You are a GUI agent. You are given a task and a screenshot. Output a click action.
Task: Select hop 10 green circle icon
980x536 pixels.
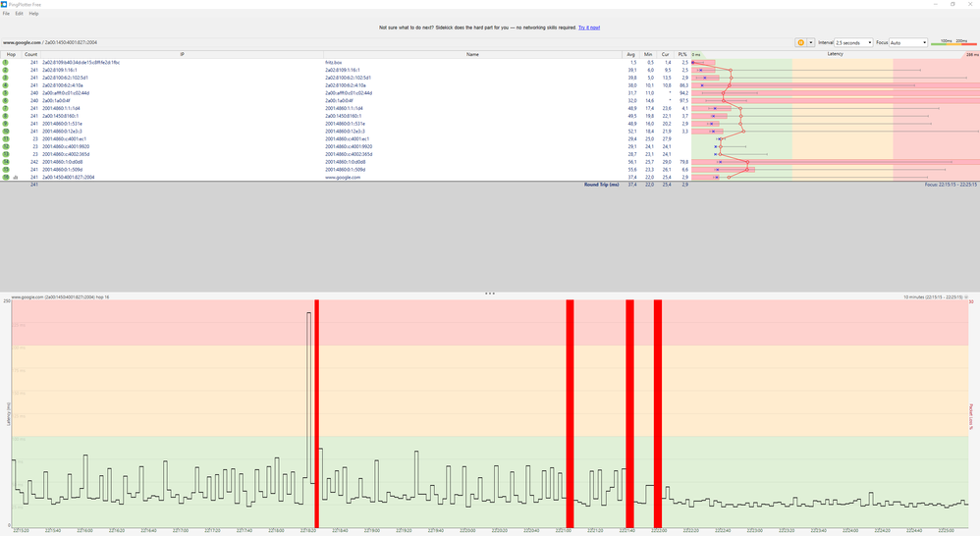point(6,132)
